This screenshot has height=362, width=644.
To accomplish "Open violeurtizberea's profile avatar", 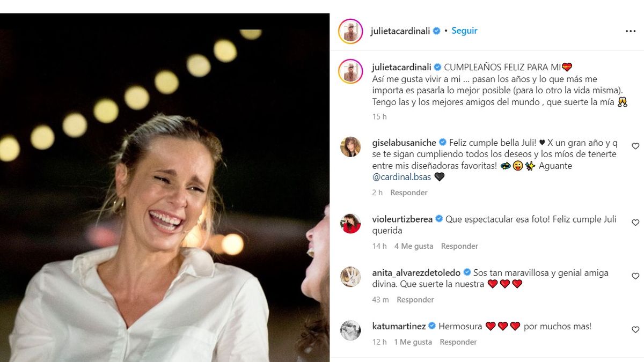I will pyautogui.click(x=350, y=223).
